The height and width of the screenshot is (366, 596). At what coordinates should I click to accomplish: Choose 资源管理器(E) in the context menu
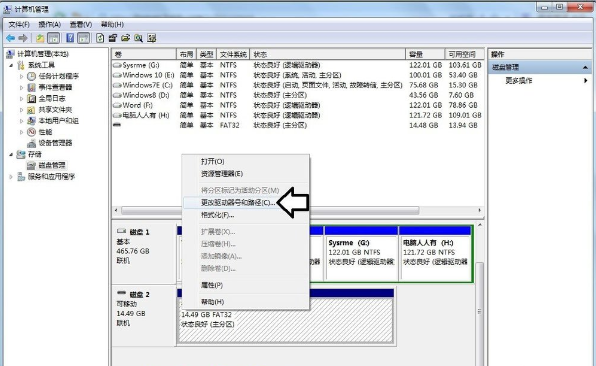(x=246, y=174)
